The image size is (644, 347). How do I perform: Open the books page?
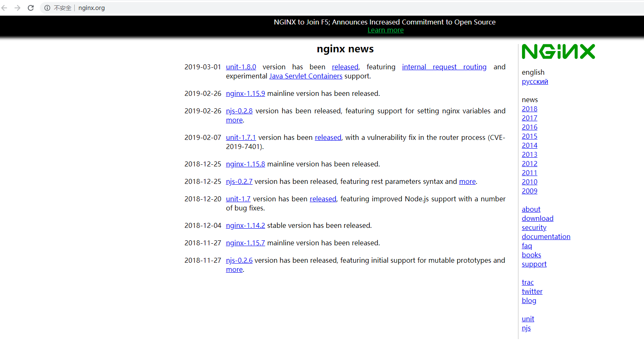click(532, 255)
